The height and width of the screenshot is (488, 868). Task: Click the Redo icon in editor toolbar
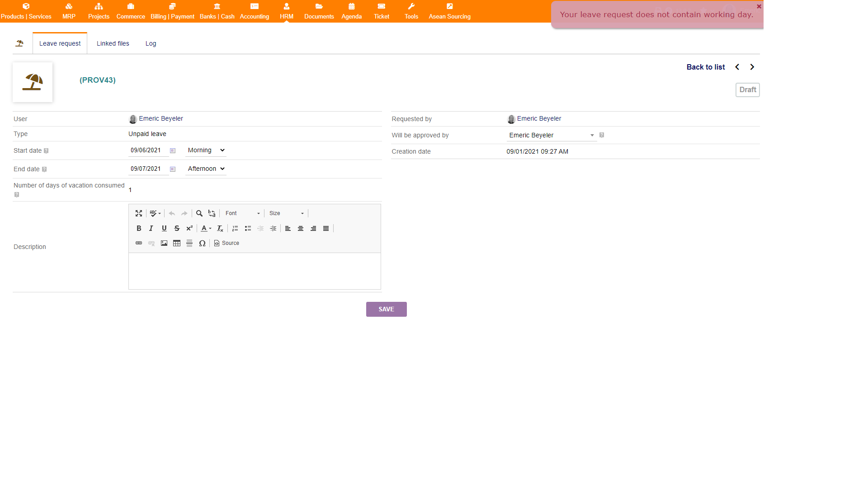(184, 213)
